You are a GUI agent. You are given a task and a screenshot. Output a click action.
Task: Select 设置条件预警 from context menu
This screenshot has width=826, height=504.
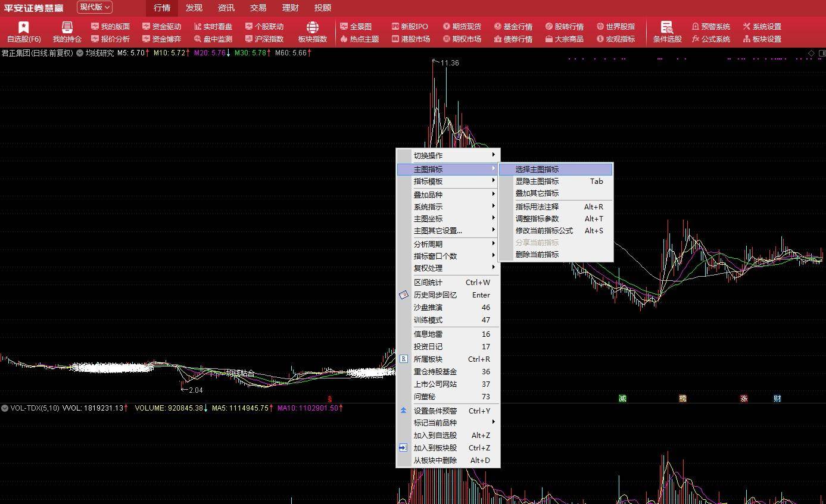448,411
